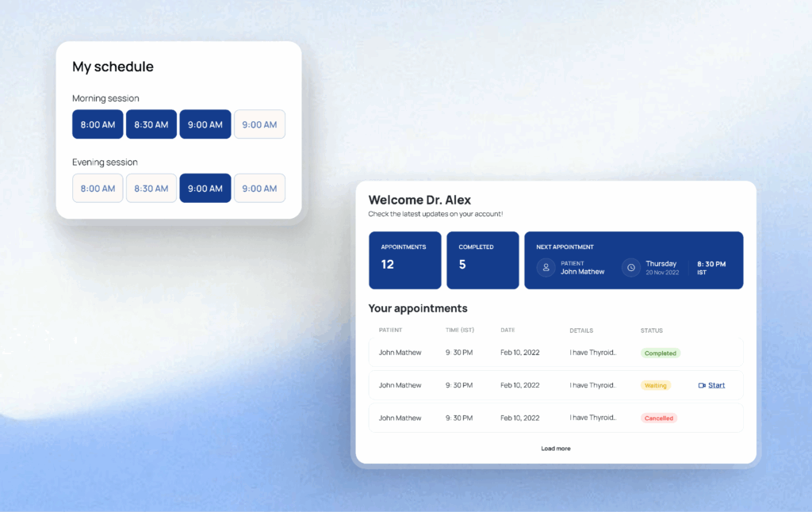This screenshot has width=812, height=512.
Task: Click the TIME (IST) column header
Action: (x=460, y=330)
